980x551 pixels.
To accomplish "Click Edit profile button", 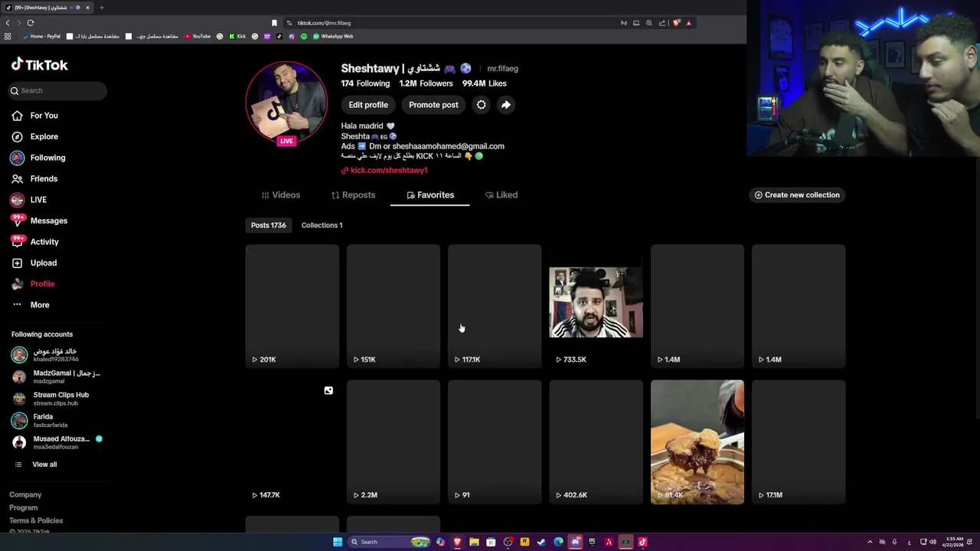I will pos(368,105).
